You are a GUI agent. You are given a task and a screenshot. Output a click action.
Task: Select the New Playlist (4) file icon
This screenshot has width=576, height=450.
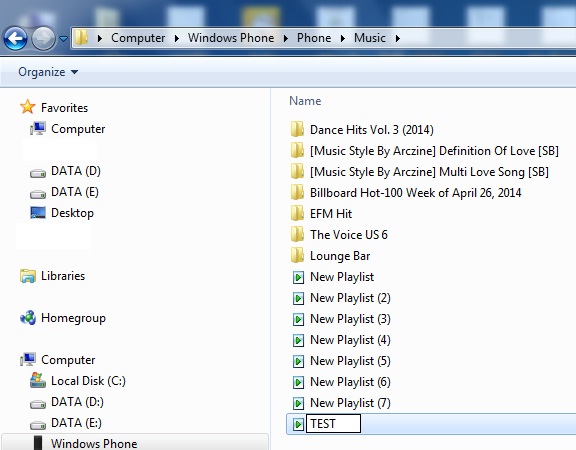point(298,340)
